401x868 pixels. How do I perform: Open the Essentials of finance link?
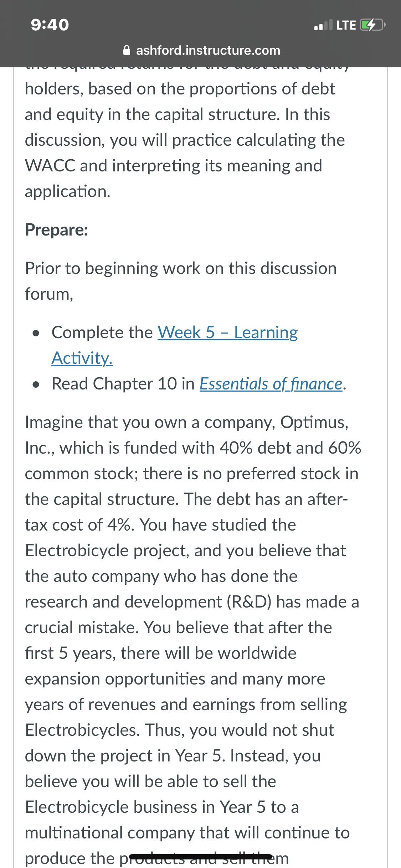(271, 384)
